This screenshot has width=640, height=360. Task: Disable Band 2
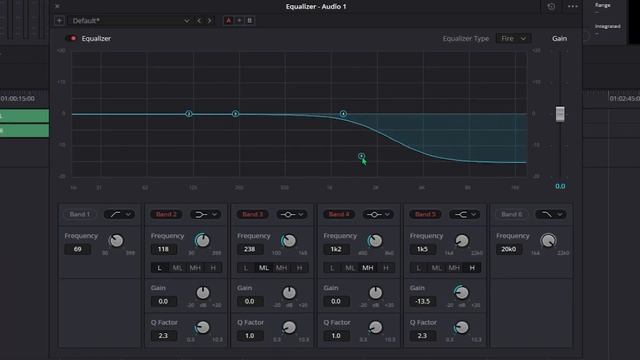(x=166, y=214)
